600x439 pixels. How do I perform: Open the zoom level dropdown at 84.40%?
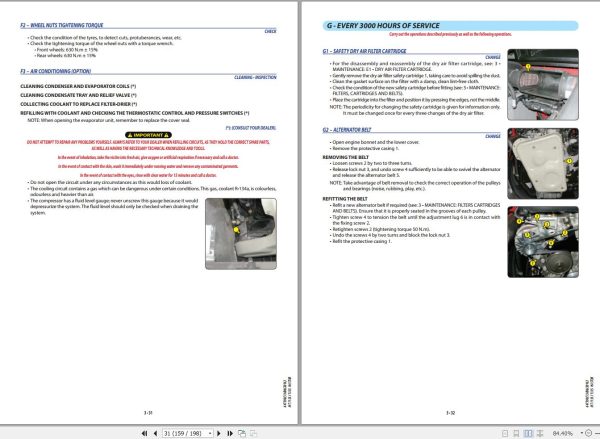[x=582, y=433]
